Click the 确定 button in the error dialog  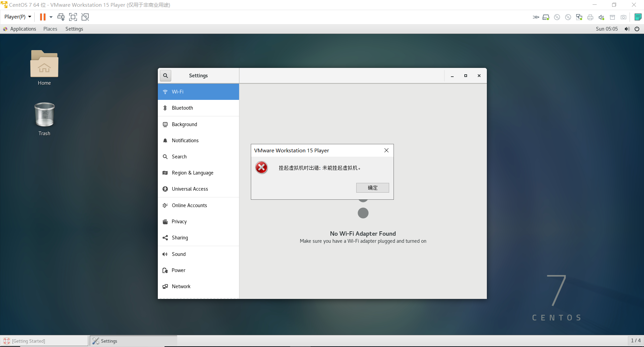coord(373,188)
